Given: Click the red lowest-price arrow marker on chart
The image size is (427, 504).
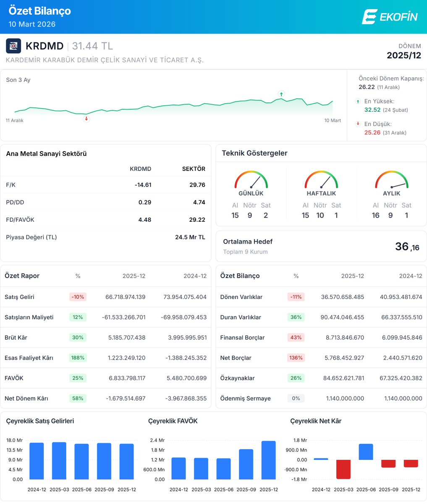Looking at the screenshot, I should point(86,119).
